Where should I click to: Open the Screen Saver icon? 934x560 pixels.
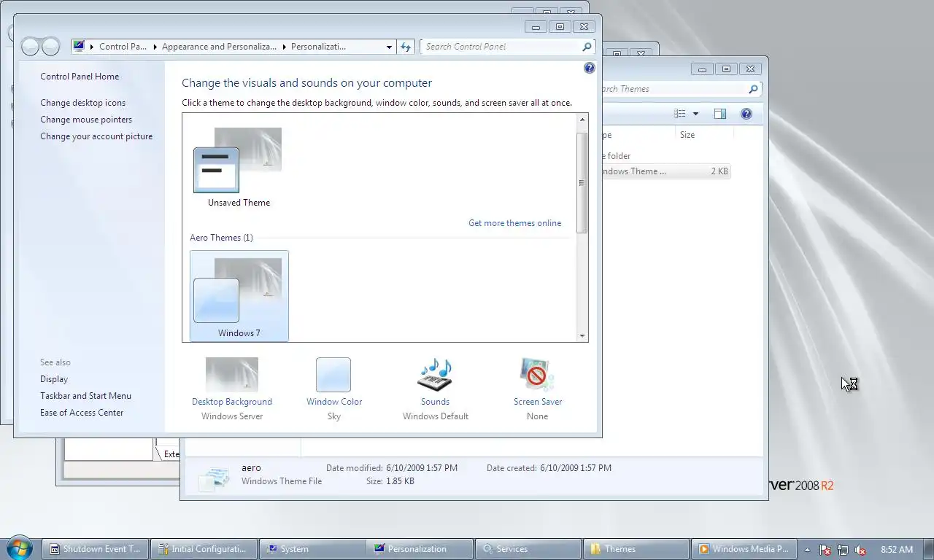pos(537,375)
